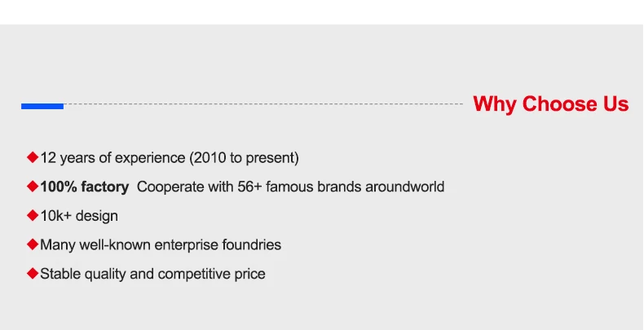Click the diamond bullet before 100% factory
The width and height of the screenshot is (644, 330).
33,186
